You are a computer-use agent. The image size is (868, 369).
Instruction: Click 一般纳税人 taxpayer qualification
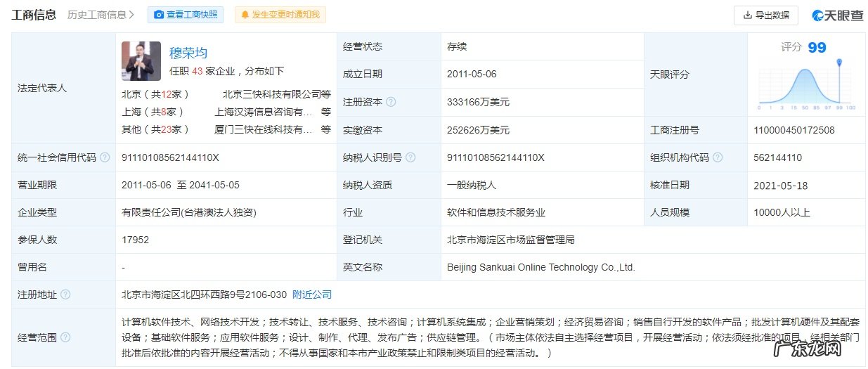point(472,185)
